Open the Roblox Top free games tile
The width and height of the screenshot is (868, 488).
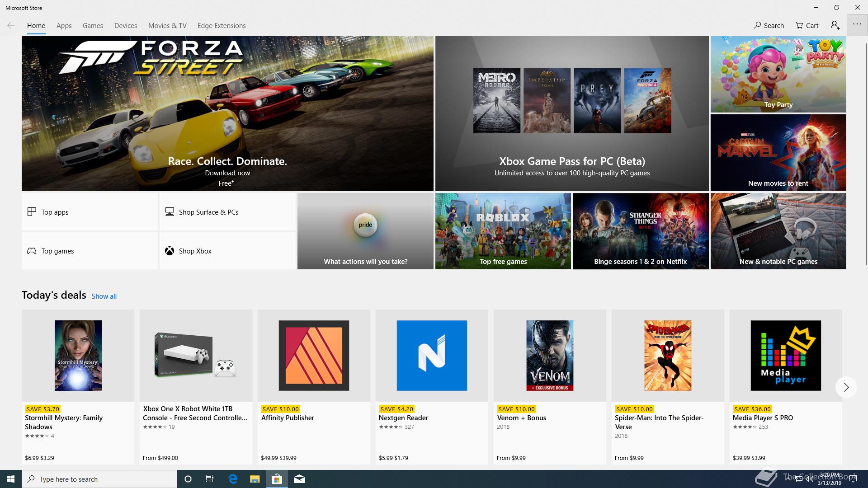tap(503, 231)
